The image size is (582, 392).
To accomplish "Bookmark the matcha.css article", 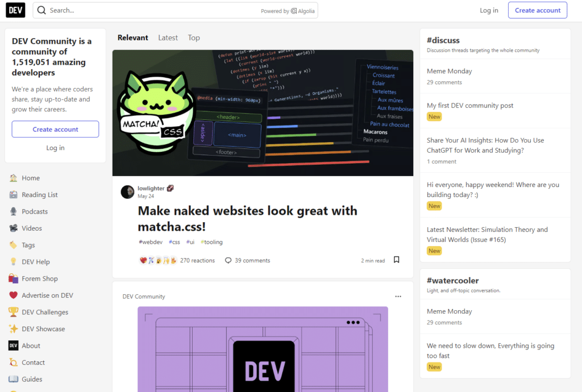I will click(396, 259).
